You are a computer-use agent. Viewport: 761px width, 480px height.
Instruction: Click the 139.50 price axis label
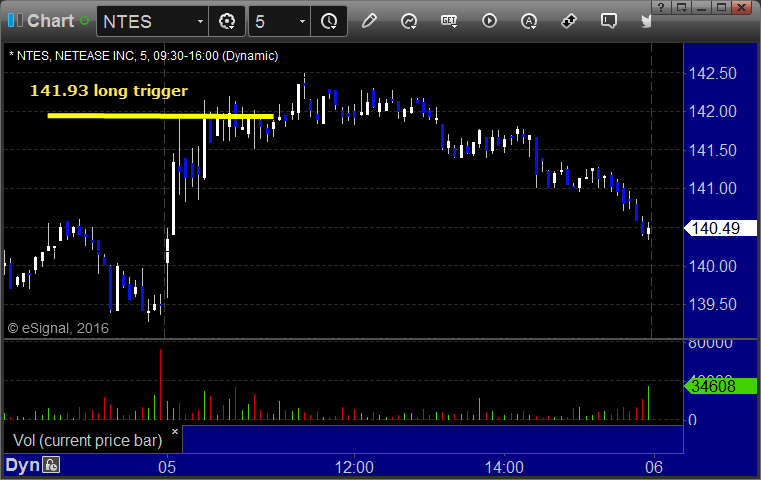712,304
